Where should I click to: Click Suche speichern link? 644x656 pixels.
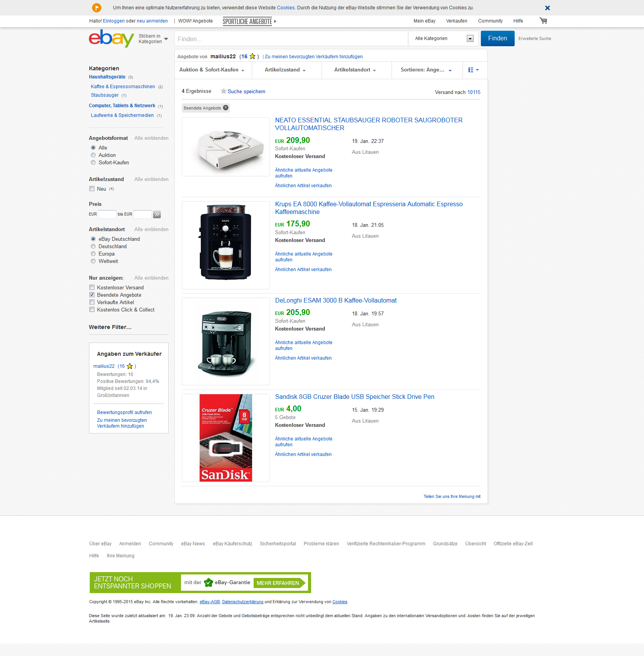coord(246,91)
